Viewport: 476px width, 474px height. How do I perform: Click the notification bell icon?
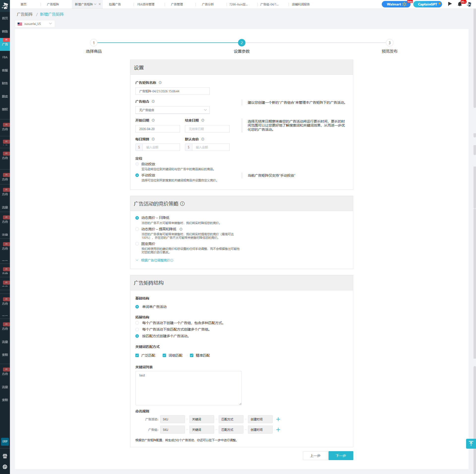[460, 4]
